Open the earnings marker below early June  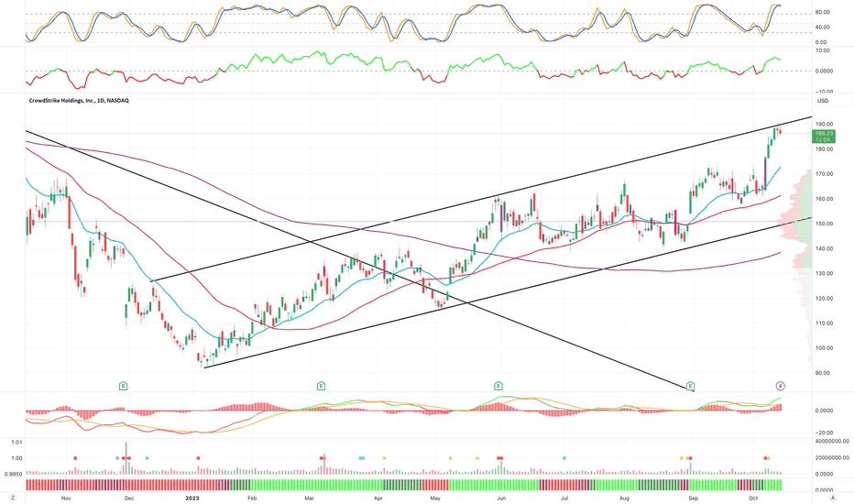498,387
